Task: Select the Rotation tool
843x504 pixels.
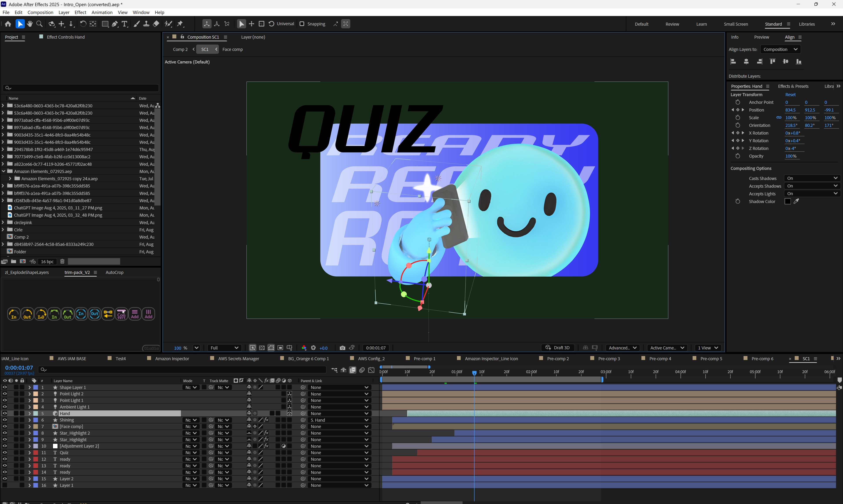Action: [x=83, y=24]
